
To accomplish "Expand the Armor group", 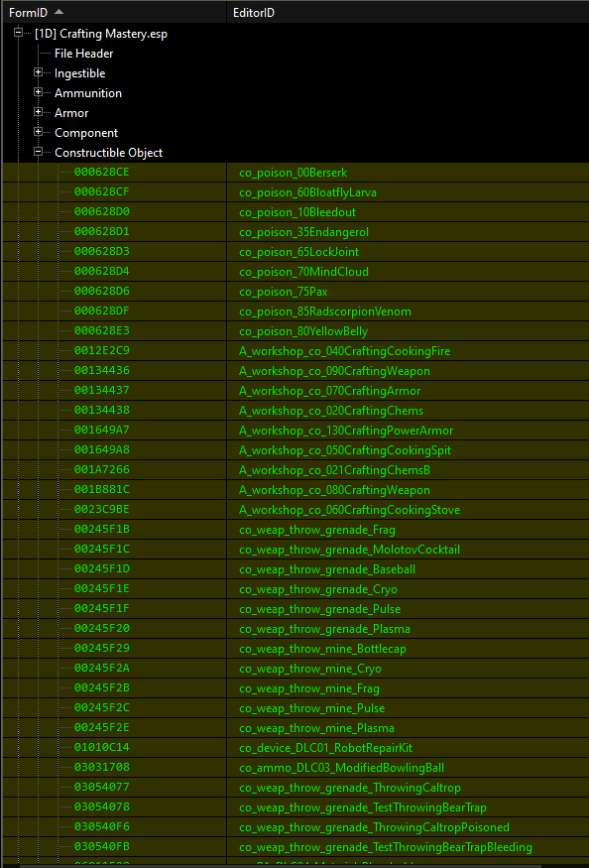I will tap(39, 112).
